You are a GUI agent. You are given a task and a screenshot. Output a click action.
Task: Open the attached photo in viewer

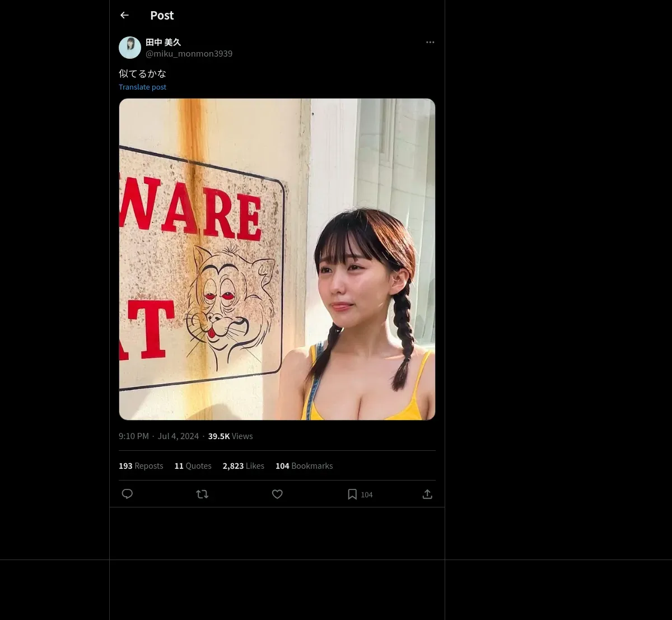277,259
